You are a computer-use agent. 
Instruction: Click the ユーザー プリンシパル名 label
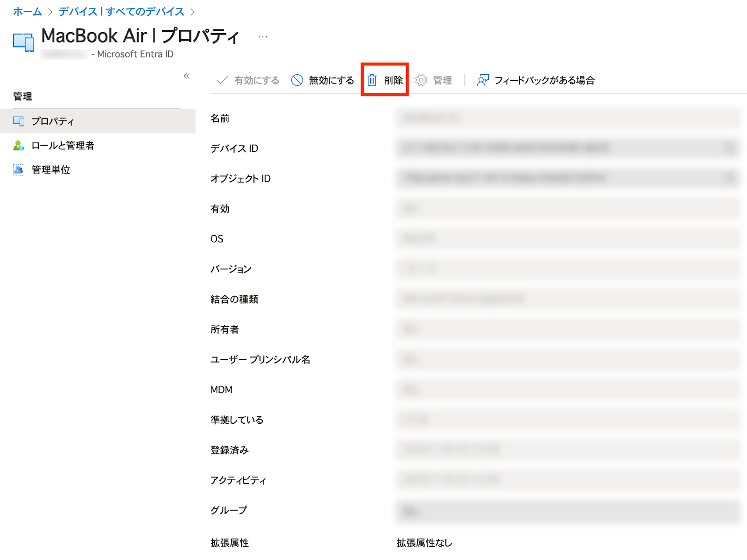pos(261,360)
